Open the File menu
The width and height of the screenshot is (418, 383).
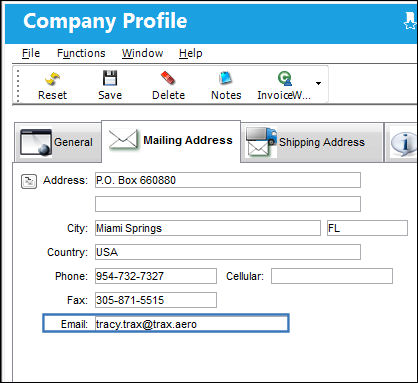[x=31, y=53]
